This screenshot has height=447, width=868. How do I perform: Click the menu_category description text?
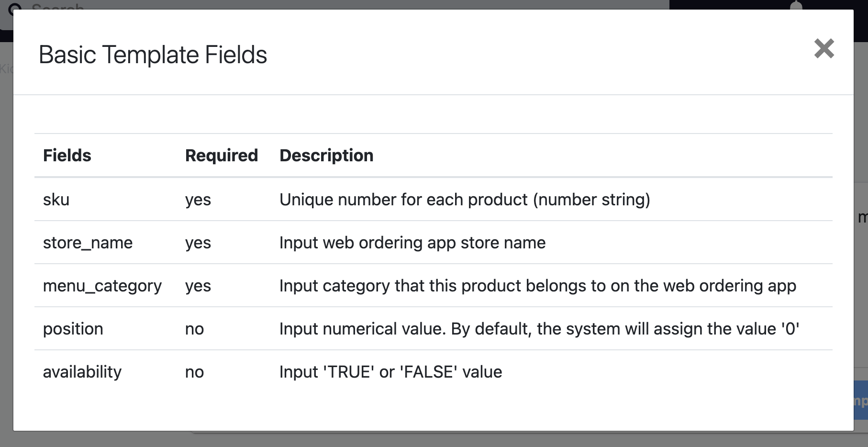pos(538,286)
